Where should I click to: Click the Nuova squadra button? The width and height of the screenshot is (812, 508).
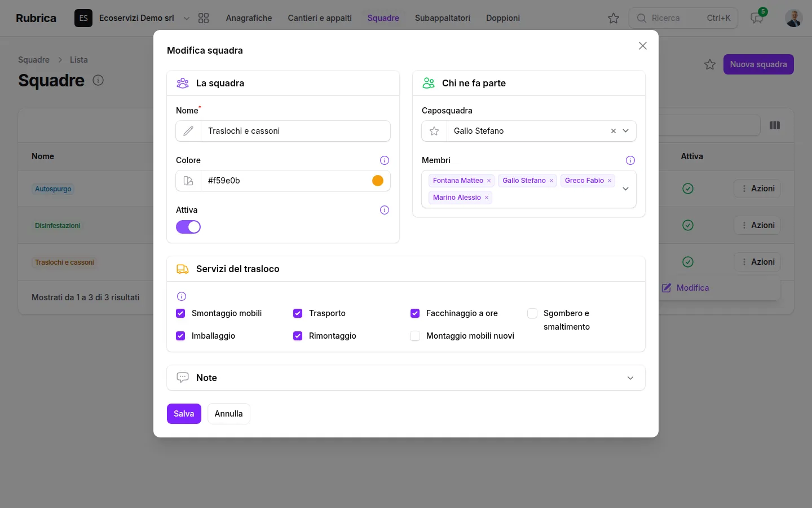(x=758, y=64)
